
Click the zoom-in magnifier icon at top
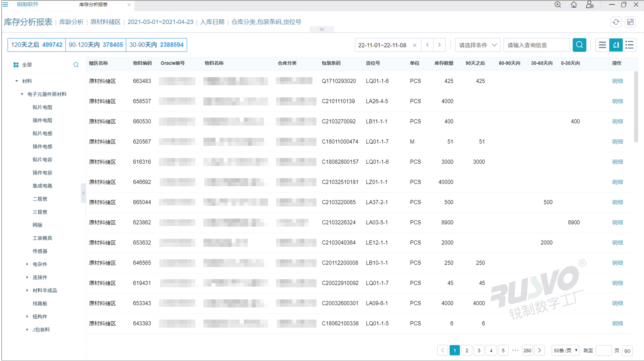(x=558, y=4)
